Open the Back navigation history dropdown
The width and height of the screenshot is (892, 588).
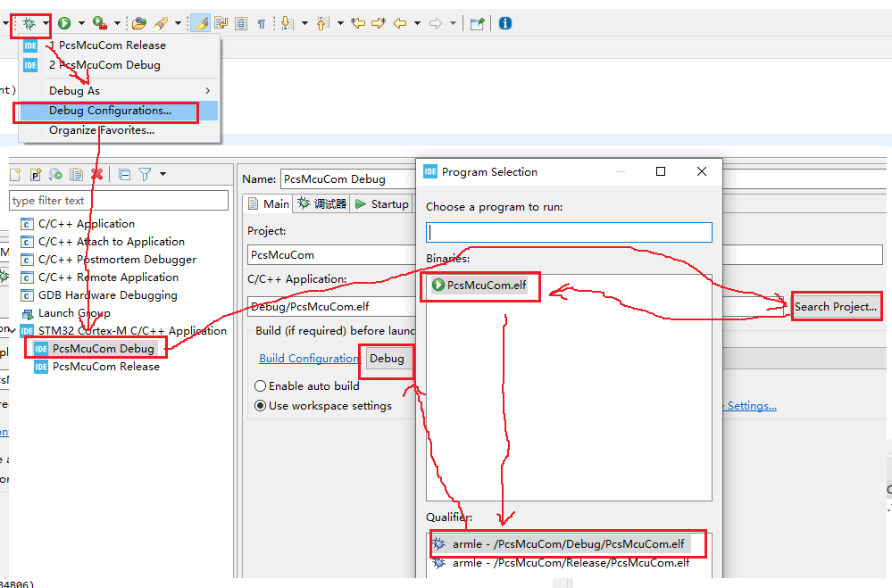417,23
